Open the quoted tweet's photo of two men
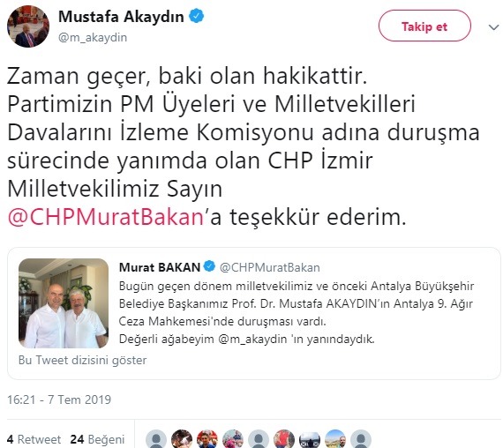 click(64, 303)
